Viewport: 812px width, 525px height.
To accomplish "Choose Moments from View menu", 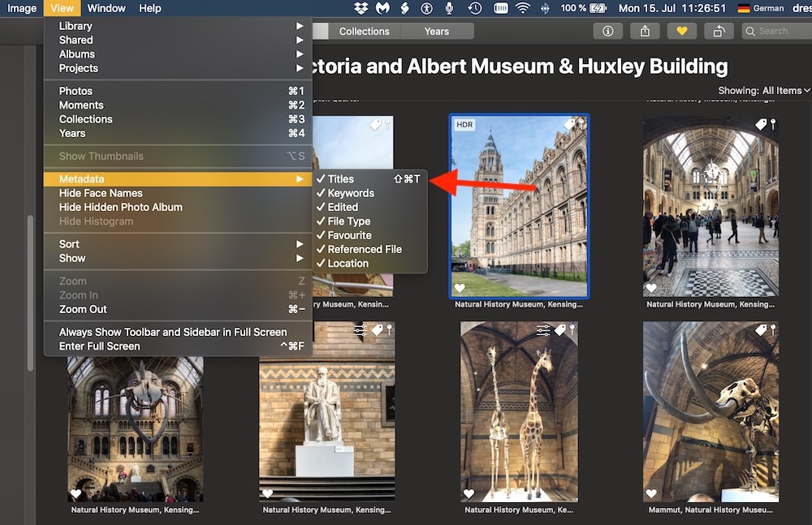I will [178, 105].
